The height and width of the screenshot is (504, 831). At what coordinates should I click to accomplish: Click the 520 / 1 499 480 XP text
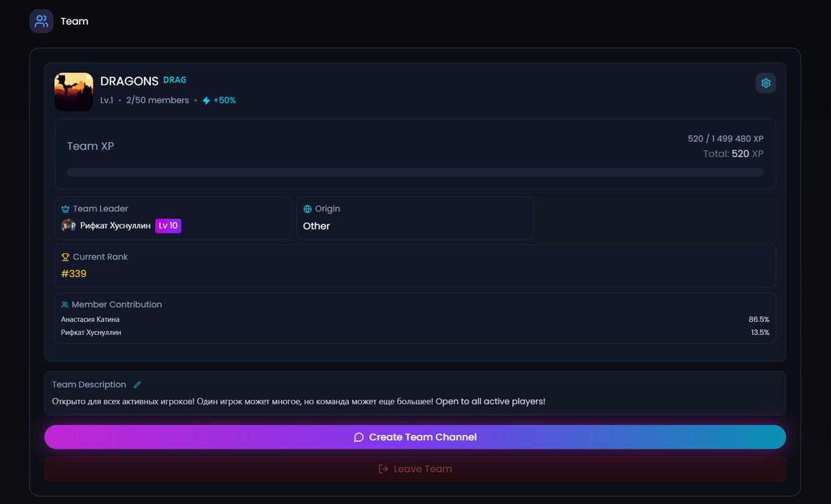(x=726, y=139)
